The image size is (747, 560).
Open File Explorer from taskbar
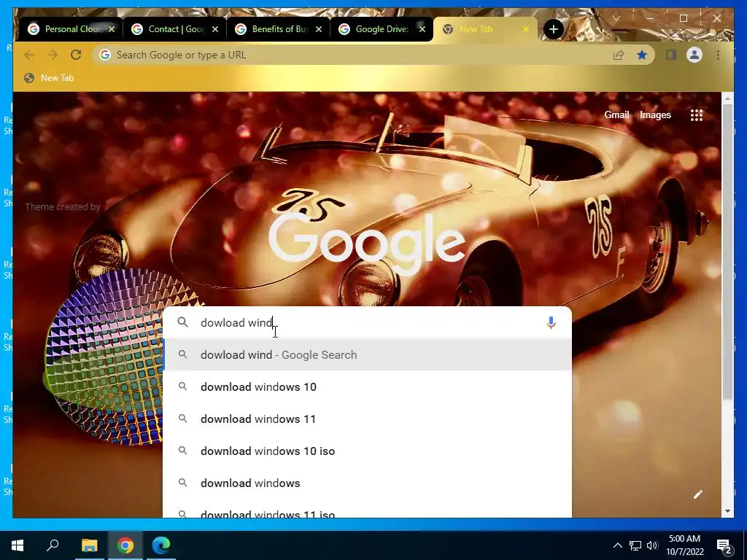(89, 545)
